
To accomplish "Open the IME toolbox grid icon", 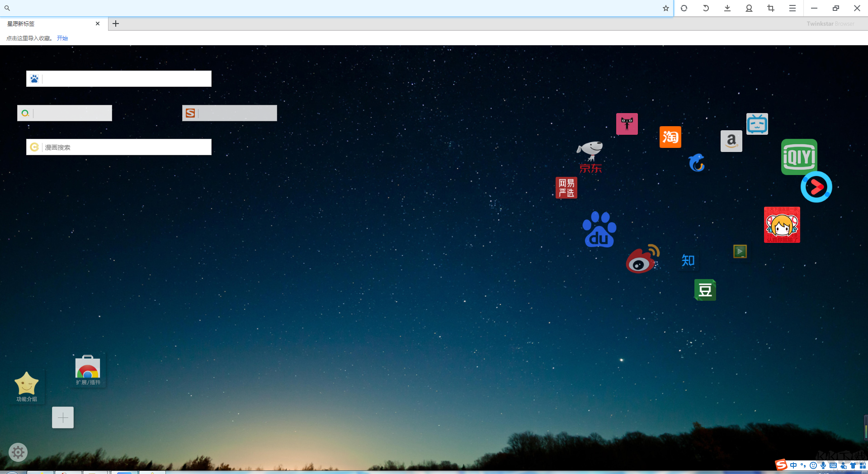I will [863, 465].
